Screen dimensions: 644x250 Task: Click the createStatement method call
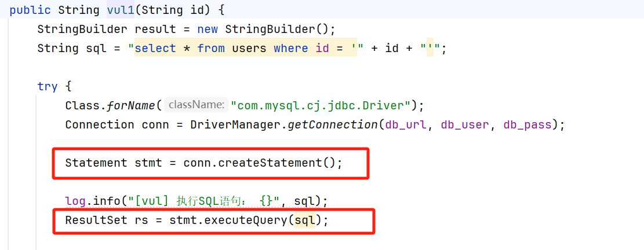pos(271,163)
